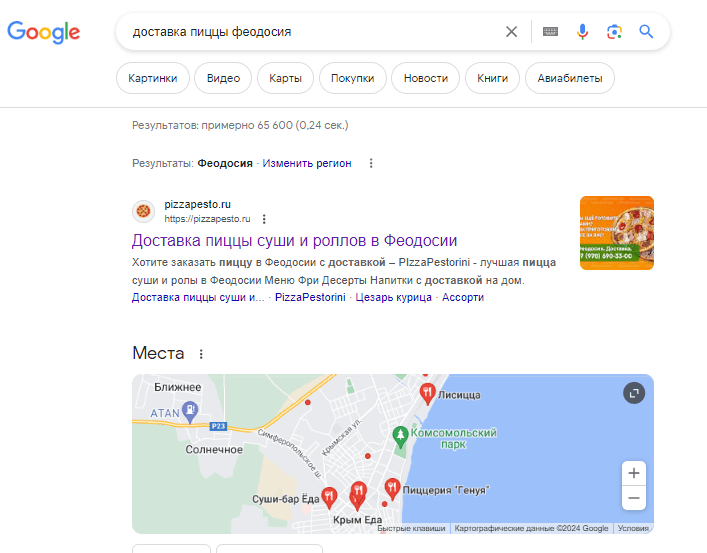
Task: Switch to the Картинки tab
Action: [x=153, y=78]
